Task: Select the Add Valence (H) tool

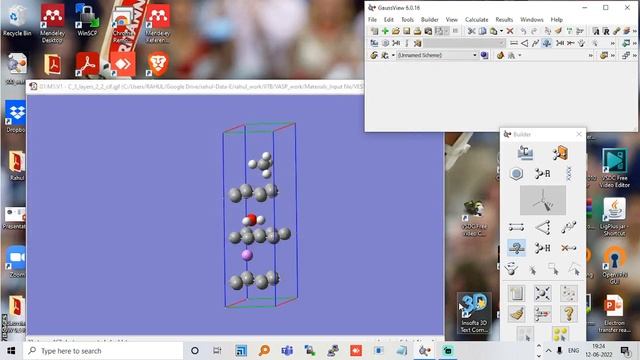Action: pyautogui.click(x=543, y=248)
